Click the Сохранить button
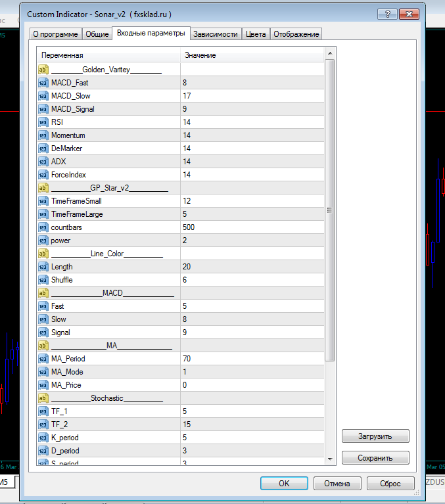 [x=375, y=458]
